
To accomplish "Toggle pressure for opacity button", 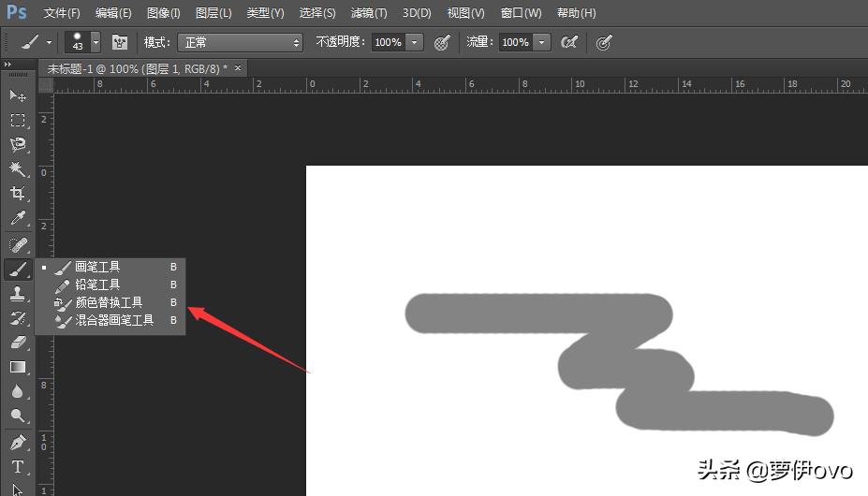I will click(442, 42).
